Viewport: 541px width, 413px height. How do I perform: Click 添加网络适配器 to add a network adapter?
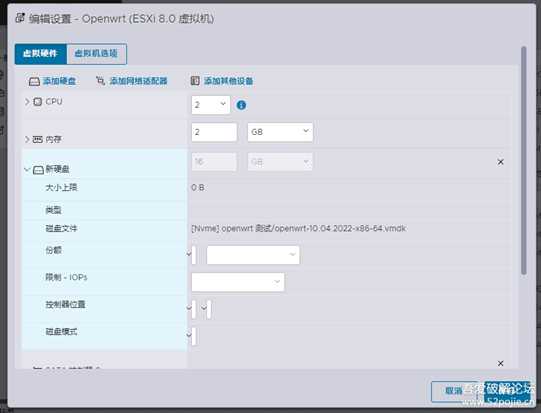138,81
